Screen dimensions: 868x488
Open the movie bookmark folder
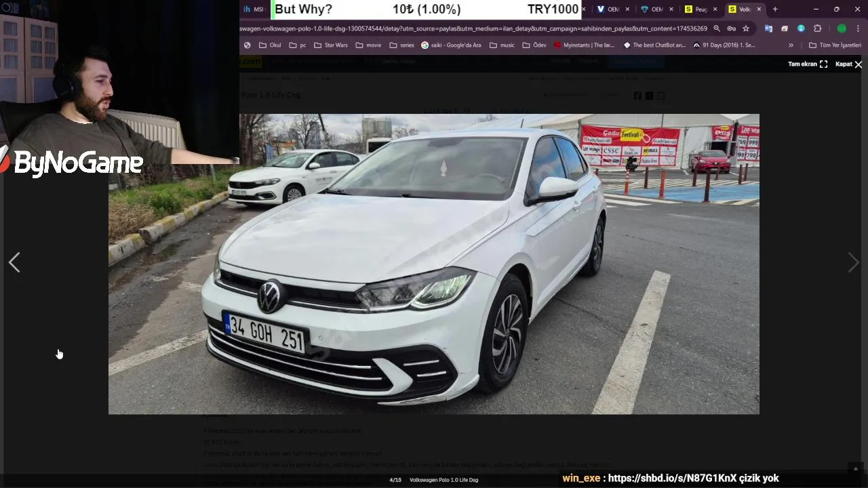tap(368, 45)
